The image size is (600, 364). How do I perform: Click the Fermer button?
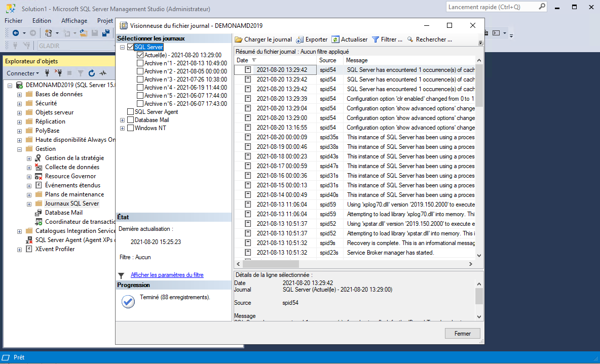click(x=462, y=333)
